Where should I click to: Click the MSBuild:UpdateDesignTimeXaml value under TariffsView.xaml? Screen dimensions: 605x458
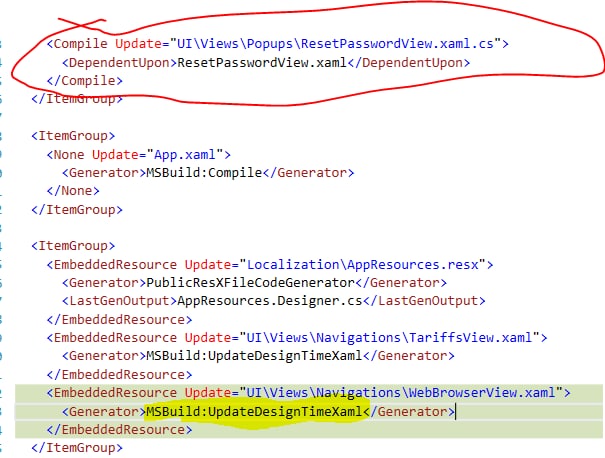(x=254, y=355)
